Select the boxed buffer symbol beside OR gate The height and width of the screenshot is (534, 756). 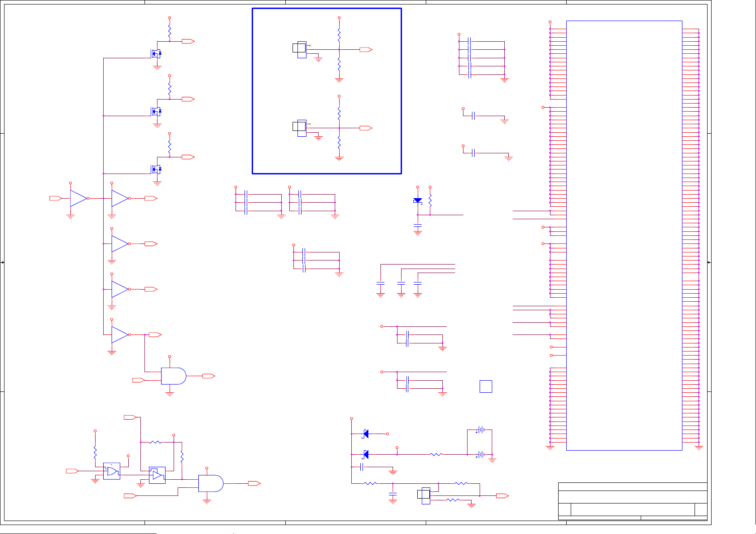pyautogui.click(x=157, y=475)
